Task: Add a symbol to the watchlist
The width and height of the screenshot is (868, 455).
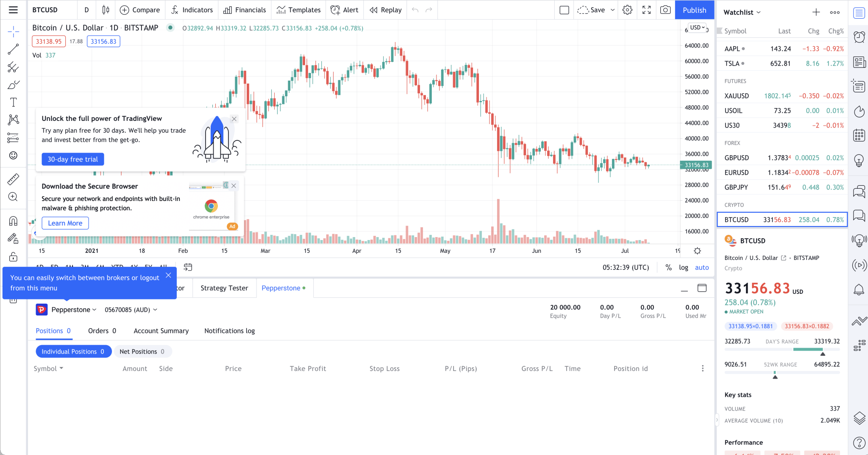Action: pyautogui.click(x=816, y=12)
